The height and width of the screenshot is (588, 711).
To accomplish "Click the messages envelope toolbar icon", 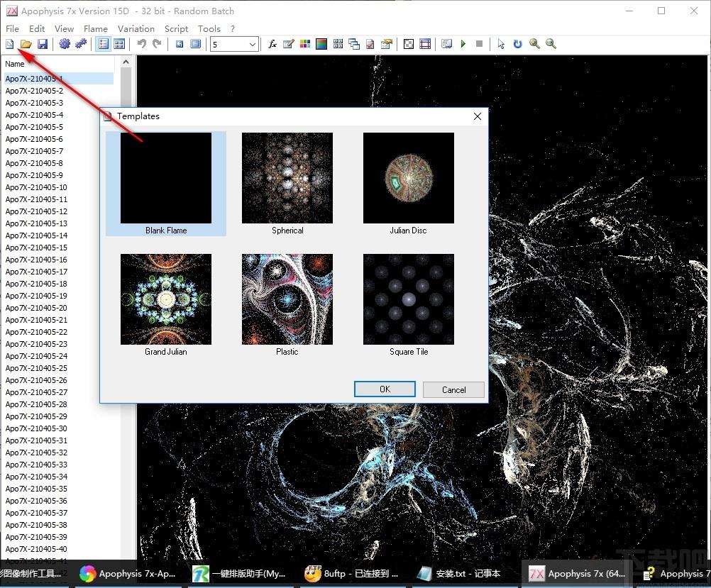I will pyautogui.click(x=386, y=44).
